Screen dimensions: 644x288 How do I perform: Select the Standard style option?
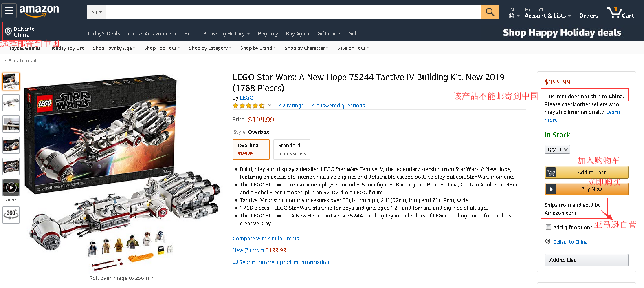coord(292,149)
